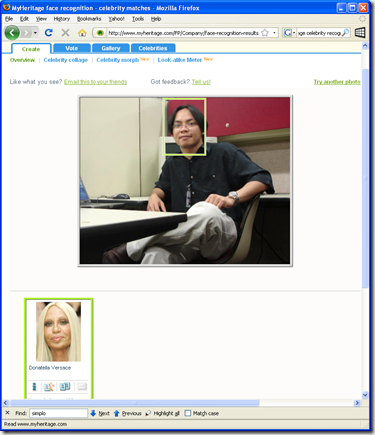Open the History menu

coord(62,19)
